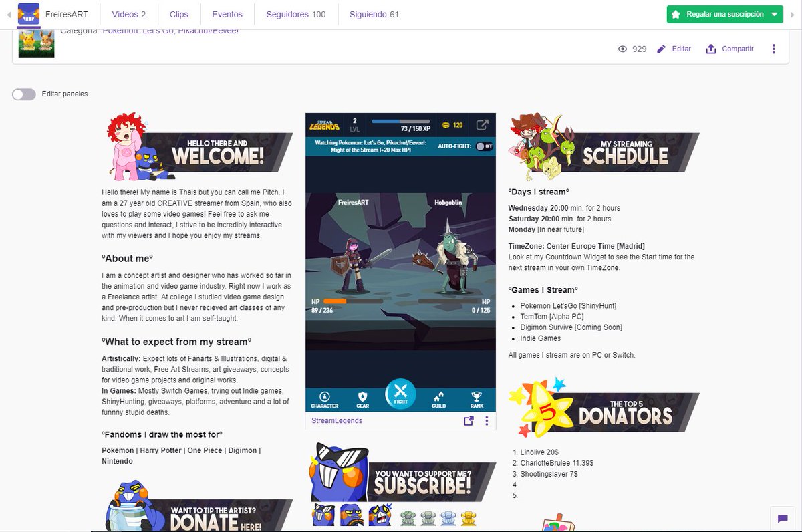
Task: Click the My Streaming Schedule banner image
Action: (604, 147)
